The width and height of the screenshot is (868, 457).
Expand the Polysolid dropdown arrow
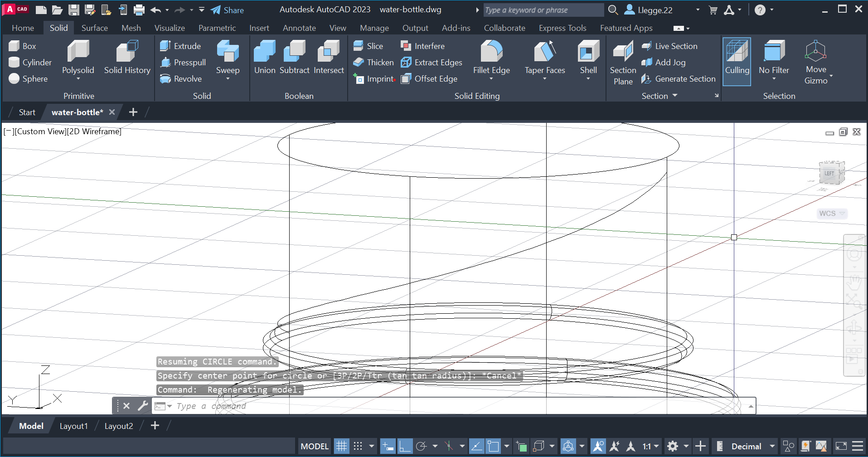(x=78, y=79)
